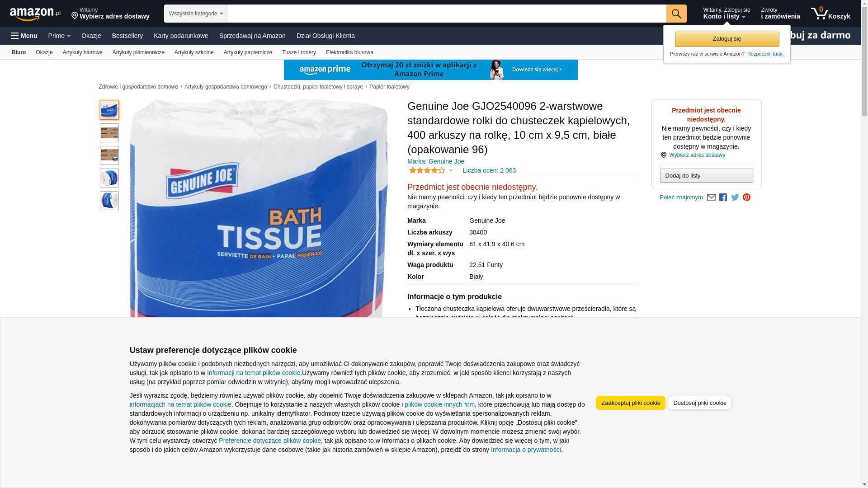
Task: Open the shopping cart Koszyk icon
Action: [x=830, y=14]
